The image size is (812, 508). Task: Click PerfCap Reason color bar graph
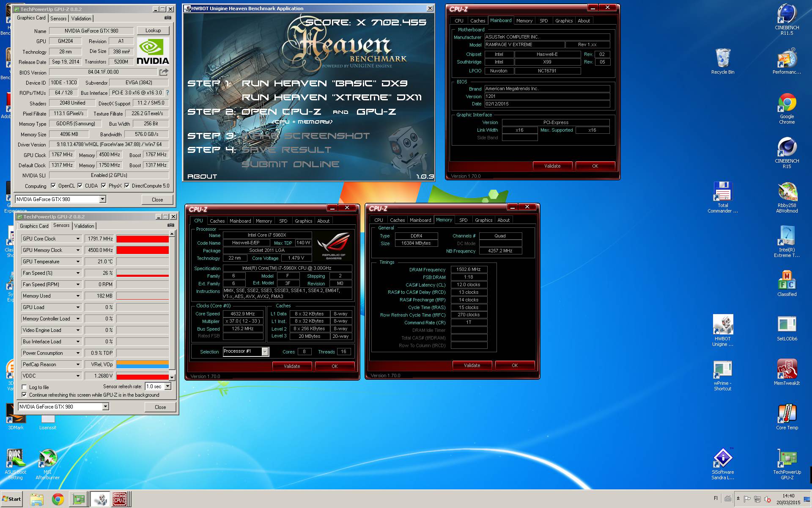click(143, 364)
